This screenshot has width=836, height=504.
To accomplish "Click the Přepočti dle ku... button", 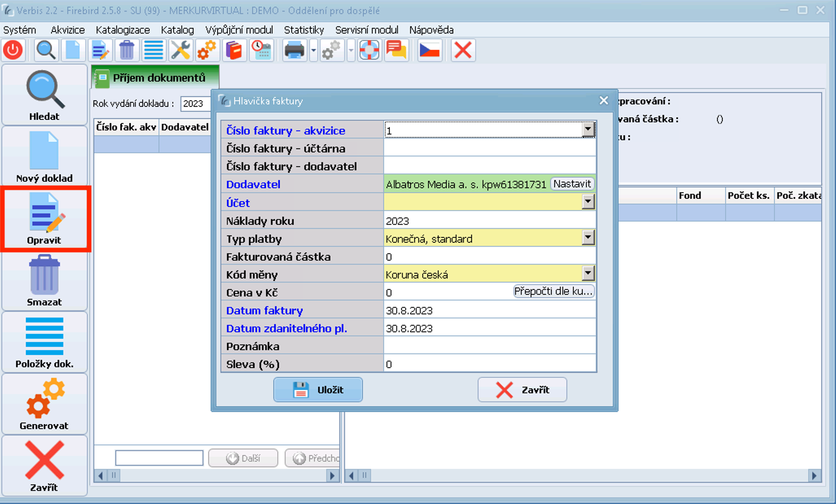I will [553, 291].
